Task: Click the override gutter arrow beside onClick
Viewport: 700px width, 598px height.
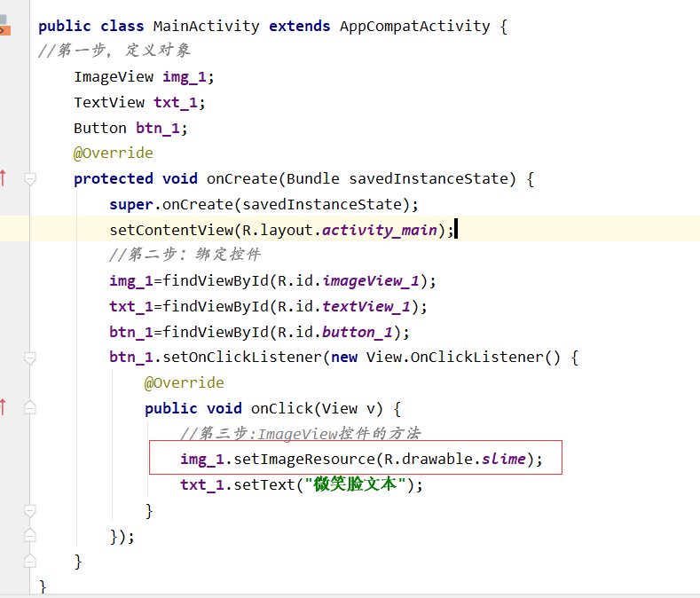Action: [x=3, y=407]
